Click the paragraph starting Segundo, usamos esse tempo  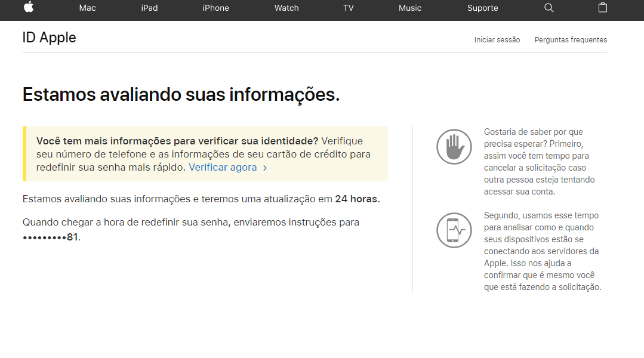coord(542,251)
